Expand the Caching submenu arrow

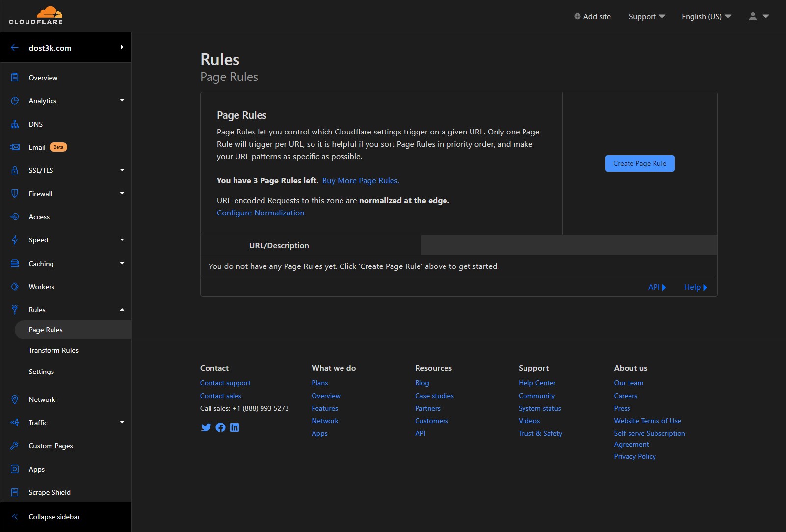tap(122, 263)
